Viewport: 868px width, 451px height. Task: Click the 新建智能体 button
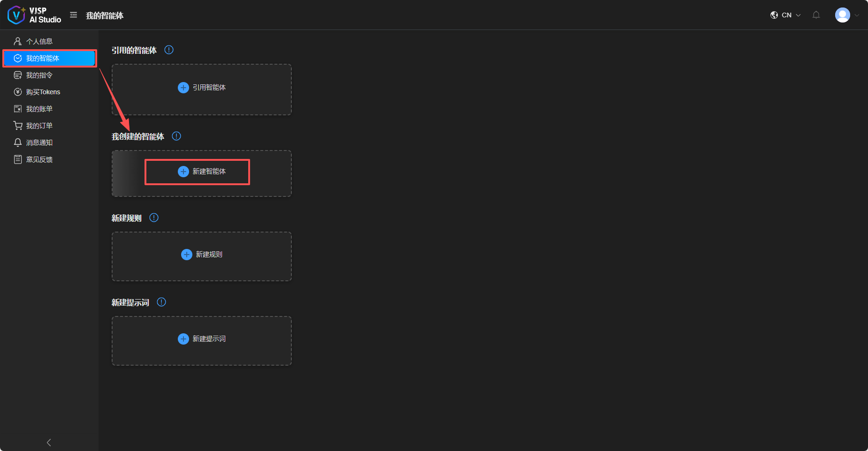click(202, 172)
